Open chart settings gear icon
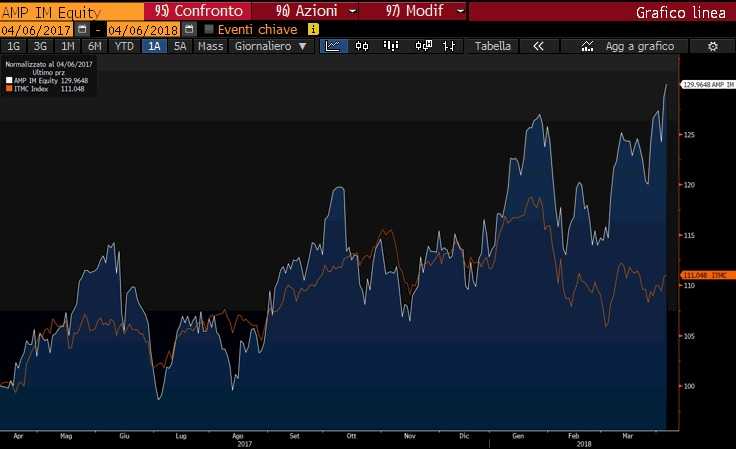The image size is (736, 449). point(713,46)
